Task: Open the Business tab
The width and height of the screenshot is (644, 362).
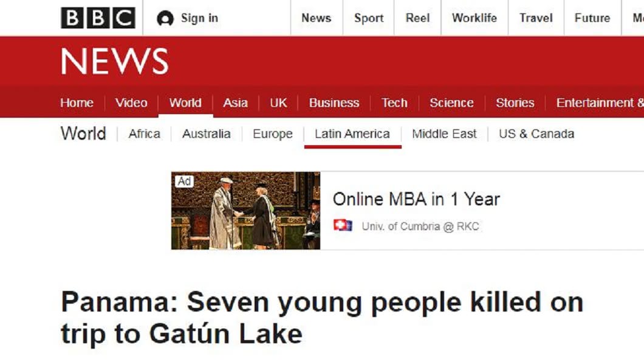Action: 334,103
